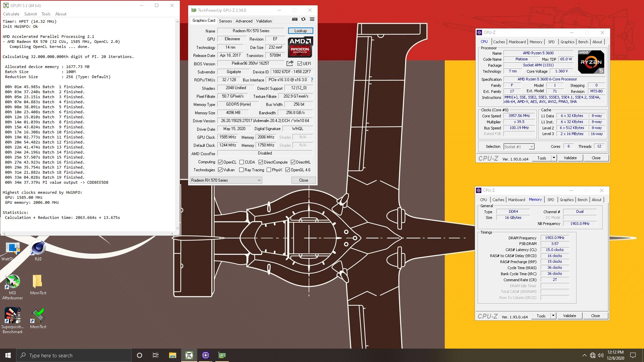The width and height of the screenshot is (644, 362).
Task: Toggle the UEFI checkbox
Action: coord(300,63)
